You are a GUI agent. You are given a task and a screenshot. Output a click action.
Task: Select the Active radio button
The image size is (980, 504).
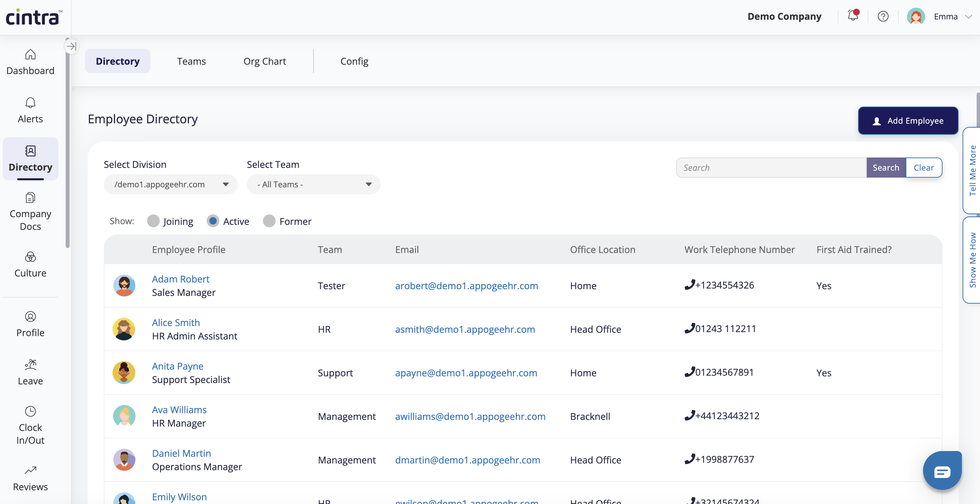tap(213, 221)
